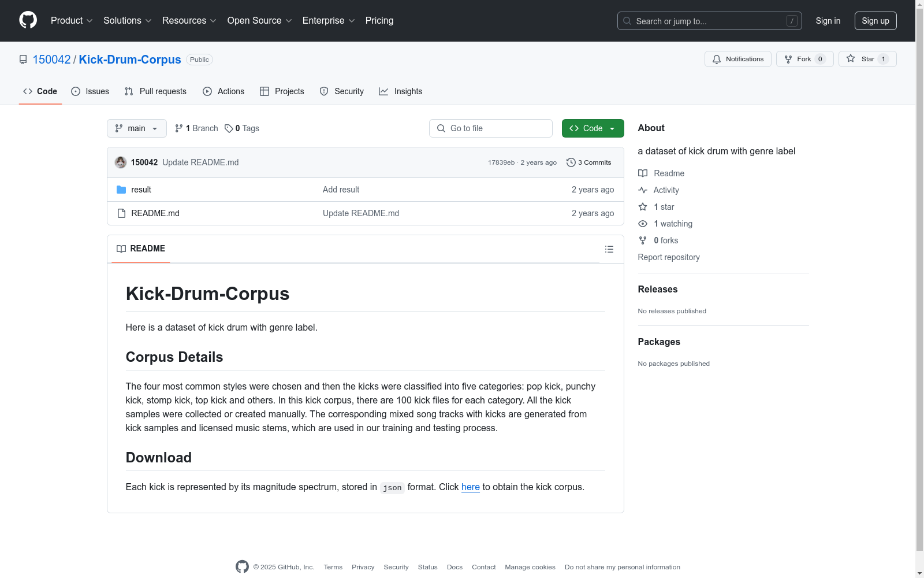Click the branch icon next to 1 Branch
This screenshot has width=924, height=578.
click(x=179, y=128)
